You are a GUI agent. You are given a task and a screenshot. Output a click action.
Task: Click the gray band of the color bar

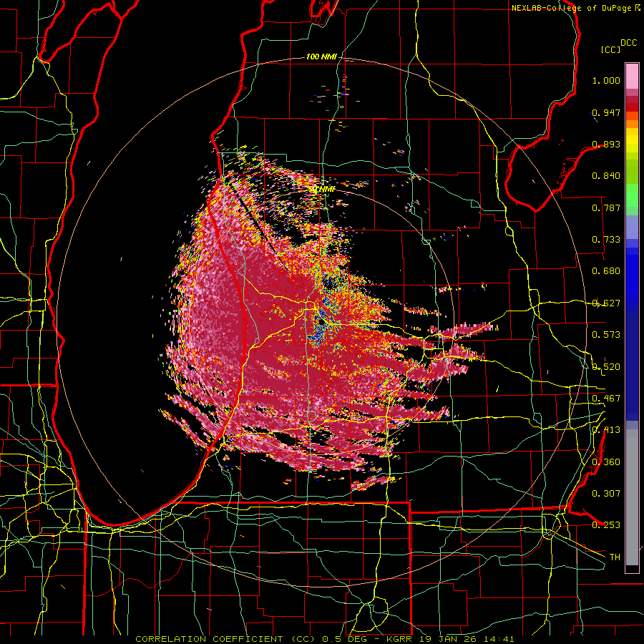coord(632,497)
